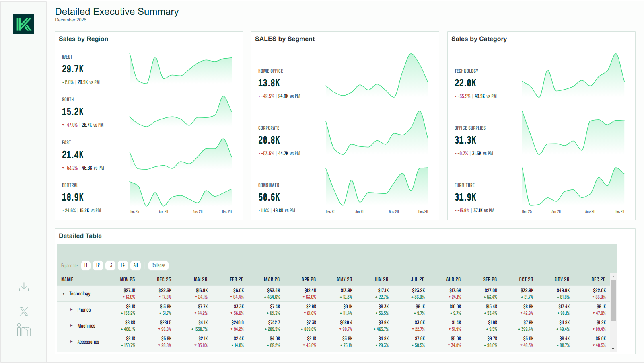The width and height of the screenshot is (644, 363).
Task: Click the EAST region value 21.4K
Action: pyautogui.click(x=73, y=155)
